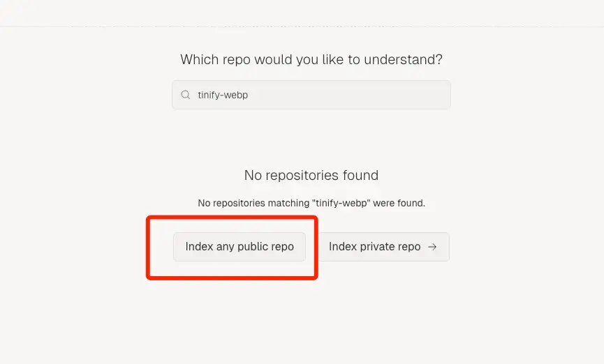Click the dotted divider line at the page top
The image size is (604, 364).
tap(302, 26)
